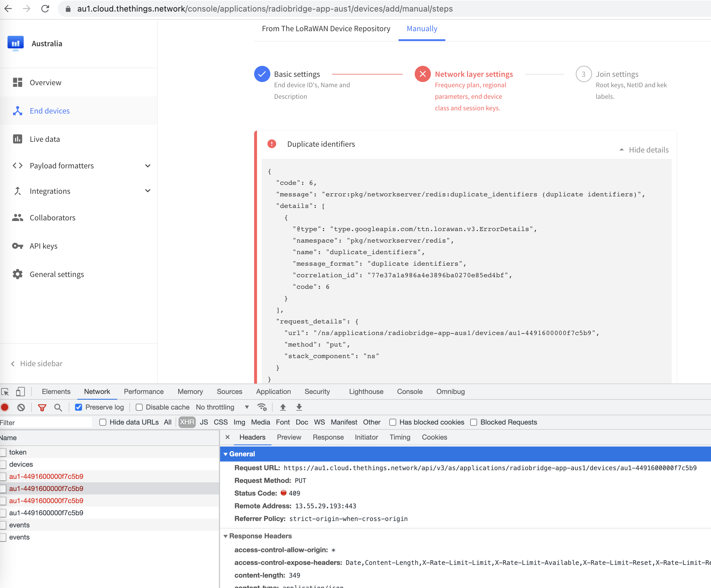
Task: Toggle the Preserve log checkbox
Action: 79,407
